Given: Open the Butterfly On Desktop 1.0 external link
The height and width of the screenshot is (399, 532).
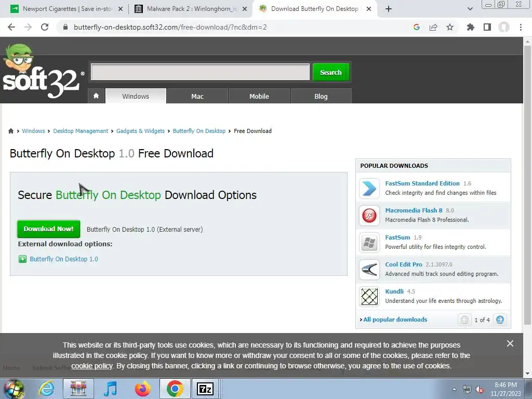Looking at the screenshot, I should coord(64,259).
